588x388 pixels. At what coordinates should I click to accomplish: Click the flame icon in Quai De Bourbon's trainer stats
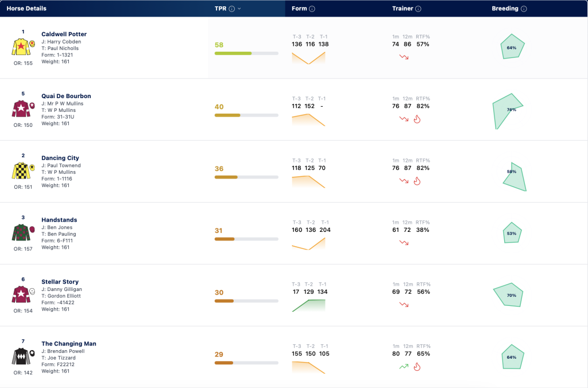pos(417,119)
